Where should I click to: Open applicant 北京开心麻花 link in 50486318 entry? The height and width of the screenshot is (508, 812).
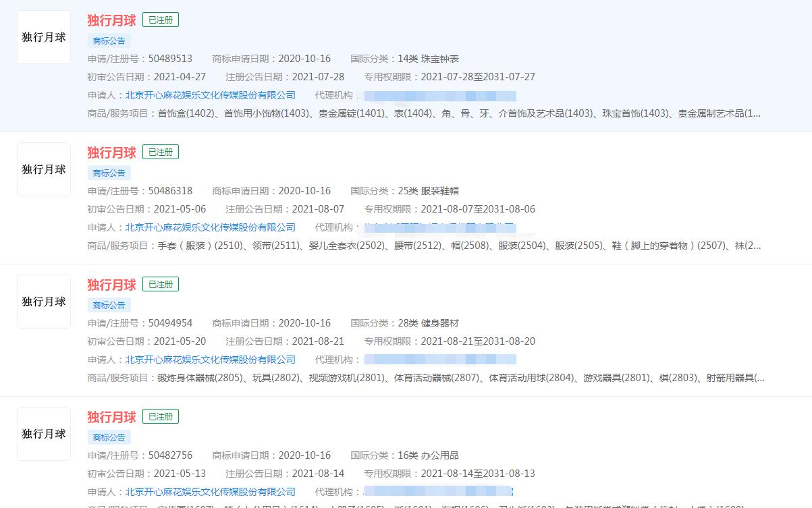click(210, 227)
